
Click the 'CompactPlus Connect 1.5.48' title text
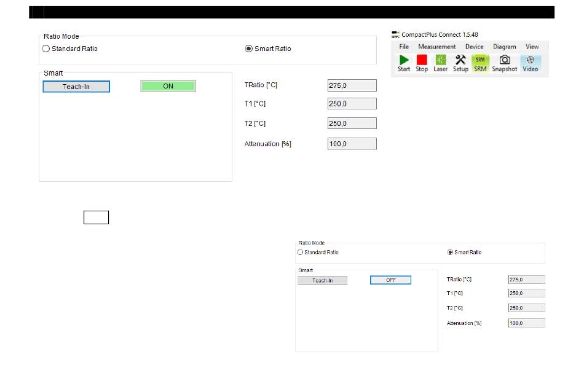440,34
